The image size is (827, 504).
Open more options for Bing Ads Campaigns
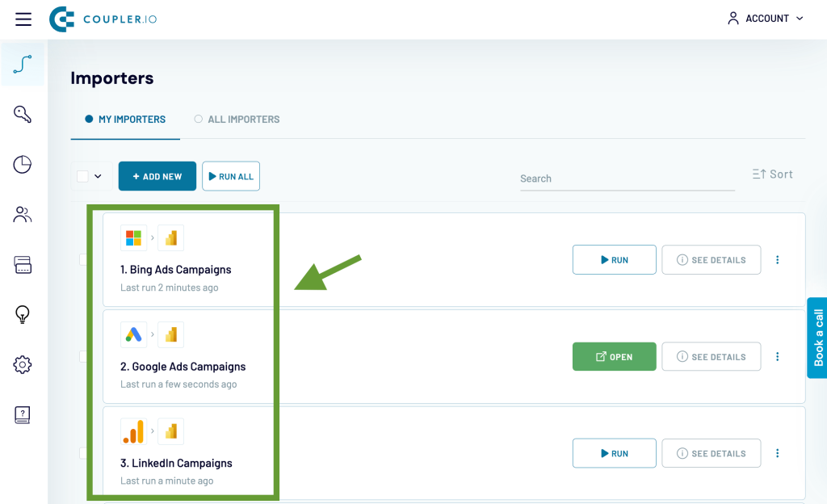[x=778, y=260]
